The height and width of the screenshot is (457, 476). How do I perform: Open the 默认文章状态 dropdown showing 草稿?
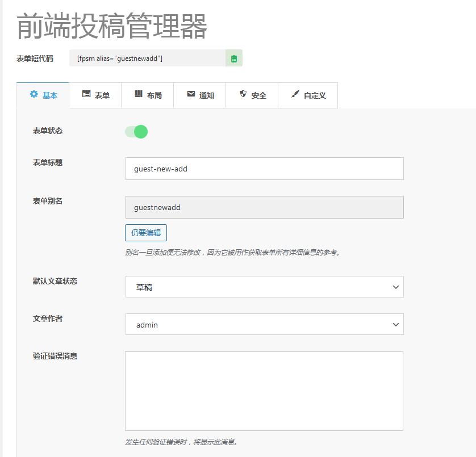pos(264,287)
